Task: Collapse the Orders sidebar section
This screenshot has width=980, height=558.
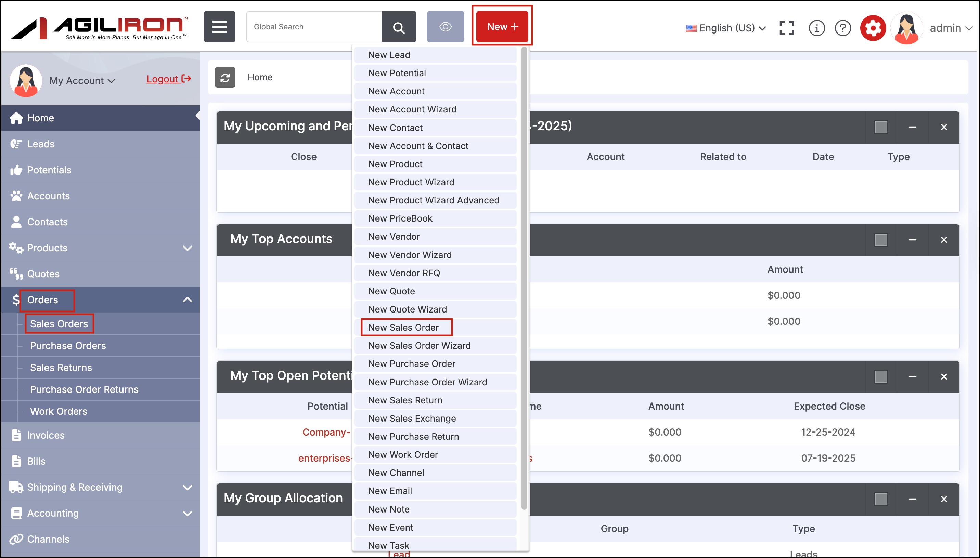Action: 187,300
